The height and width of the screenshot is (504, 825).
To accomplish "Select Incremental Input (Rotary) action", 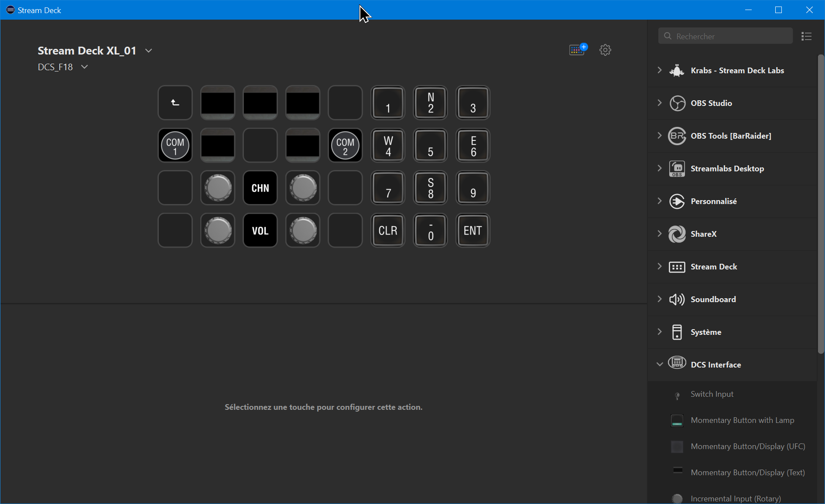I will point(736,498).
